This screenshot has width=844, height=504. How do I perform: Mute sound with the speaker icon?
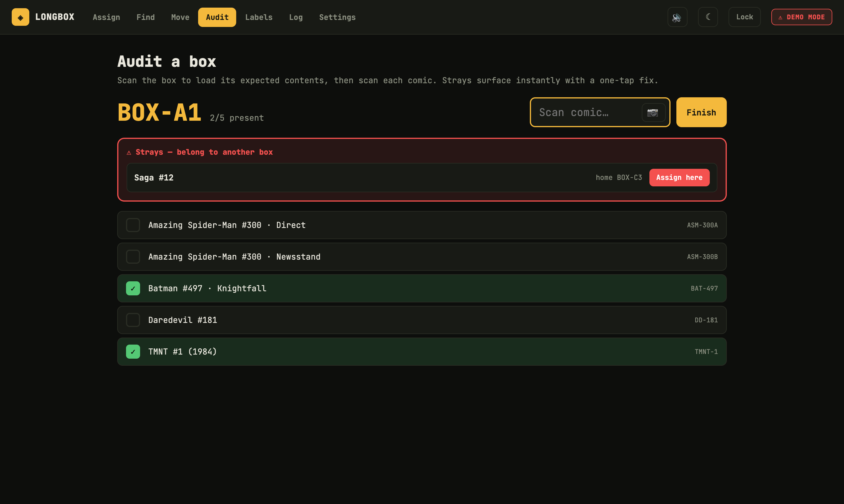pos(677,17)
